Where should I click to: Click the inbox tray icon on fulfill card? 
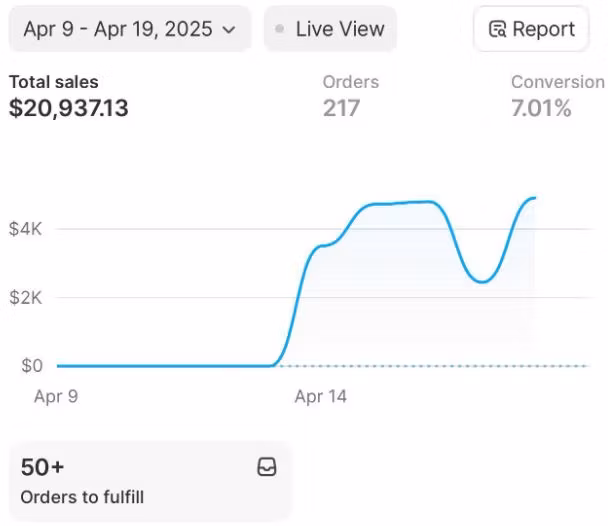point(267,467)
